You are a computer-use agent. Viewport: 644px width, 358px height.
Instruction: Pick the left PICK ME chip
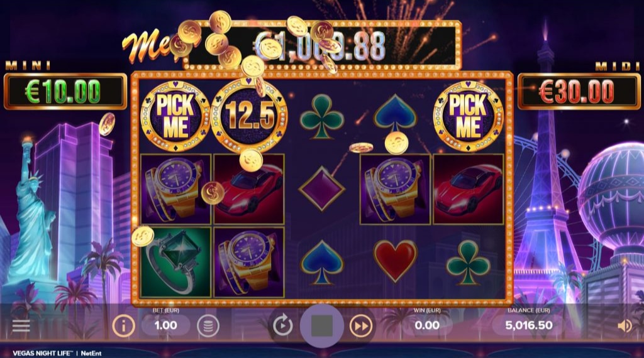point(175,117)
